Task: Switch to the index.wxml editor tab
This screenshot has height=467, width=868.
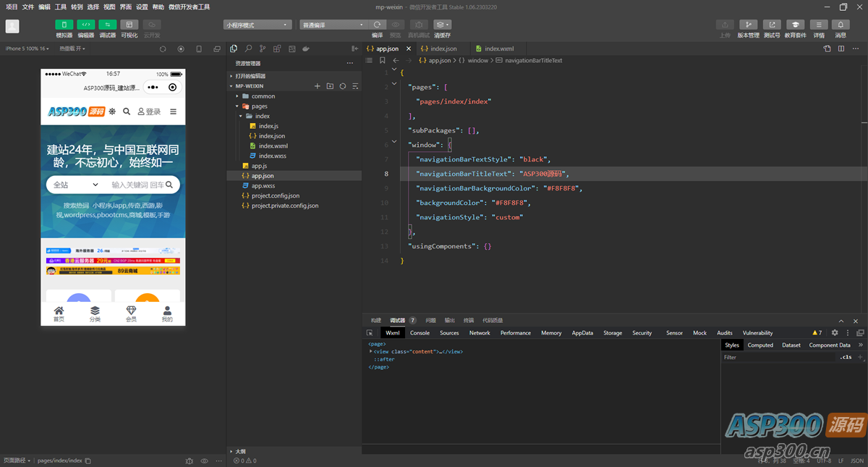Action: [x=498, y=49]
